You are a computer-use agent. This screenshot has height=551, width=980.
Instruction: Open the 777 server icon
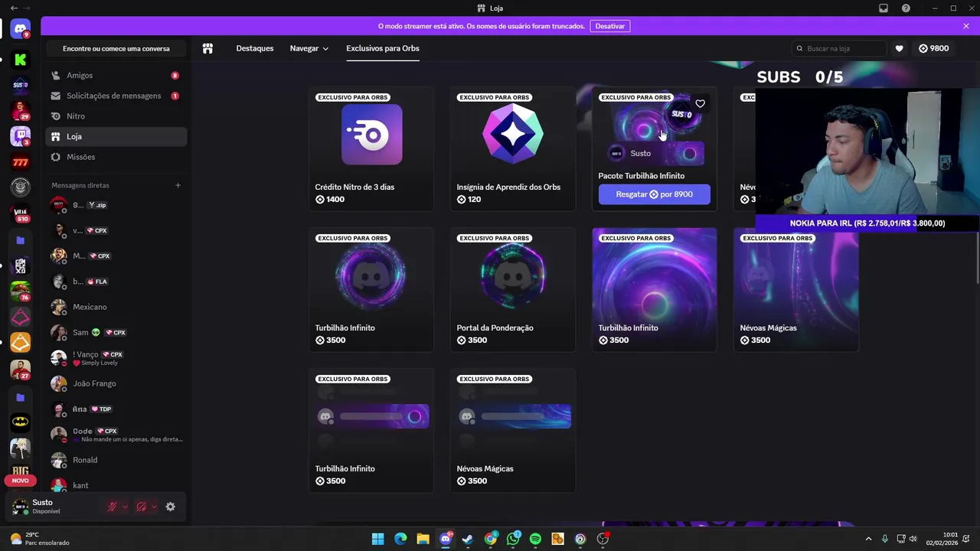pos(20,162)
